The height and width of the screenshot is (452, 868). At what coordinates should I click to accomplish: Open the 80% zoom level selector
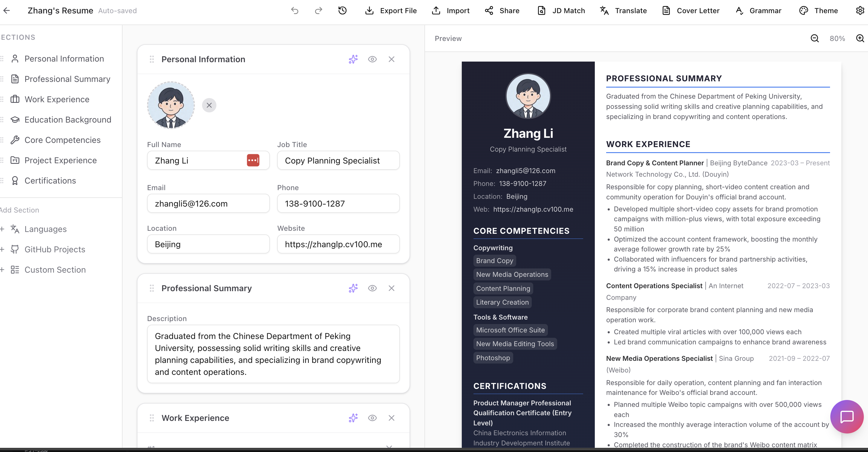click(x=837, y=39)
